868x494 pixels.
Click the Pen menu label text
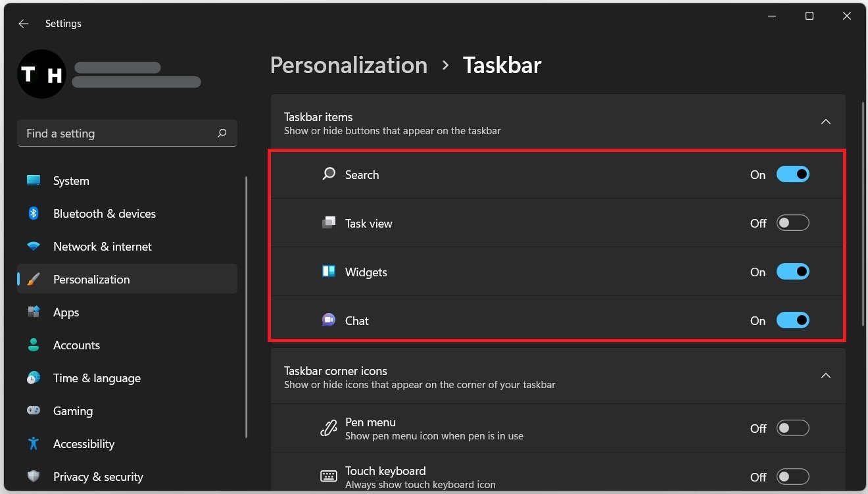[370, 422]
